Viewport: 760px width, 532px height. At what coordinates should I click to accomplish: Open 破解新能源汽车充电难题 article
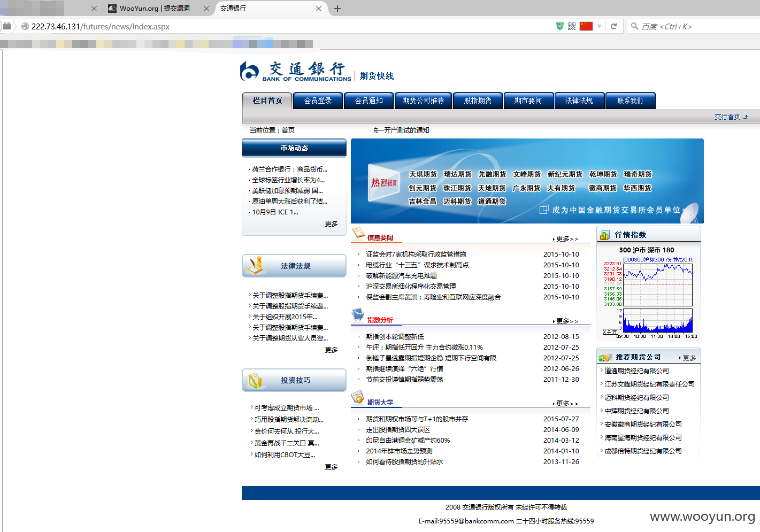coord(401,276)
